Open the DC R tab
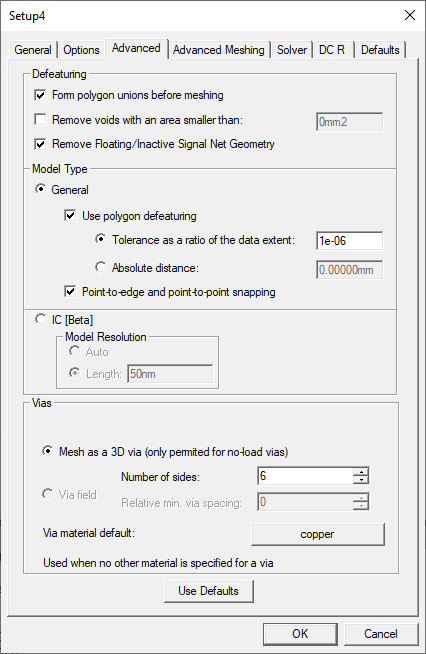426x654 pixels. [x=332, y=50]
